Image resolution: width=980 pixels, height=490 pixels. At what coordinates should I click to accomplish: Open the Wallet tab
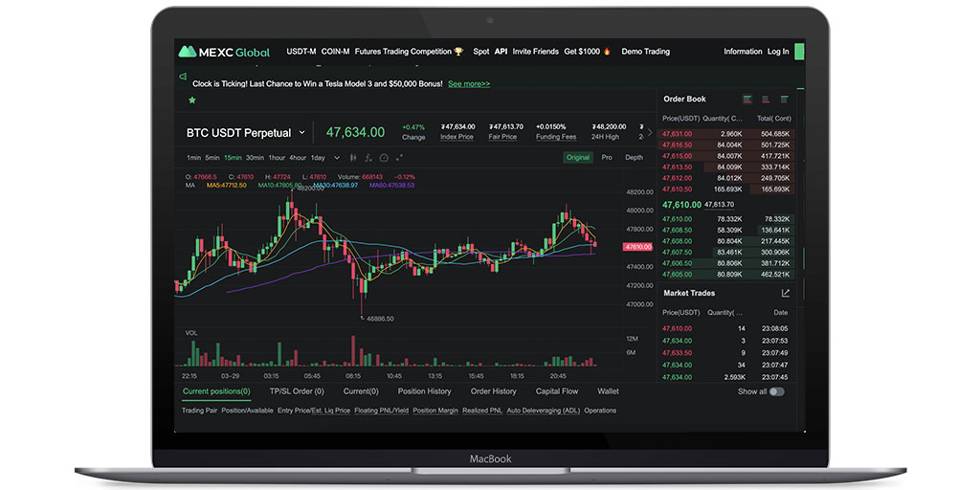point(608,391)
